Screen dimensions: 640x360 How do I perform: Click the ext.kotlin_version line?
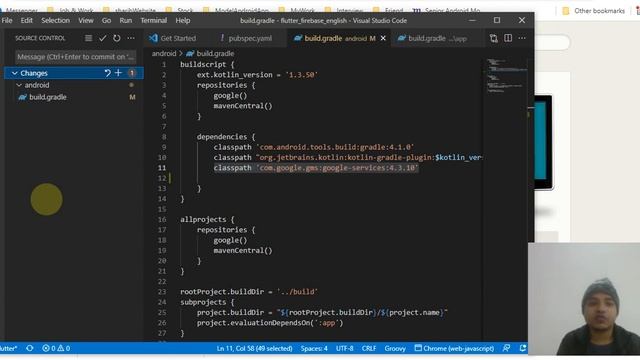pyautogui.click(x=257, y=75)
